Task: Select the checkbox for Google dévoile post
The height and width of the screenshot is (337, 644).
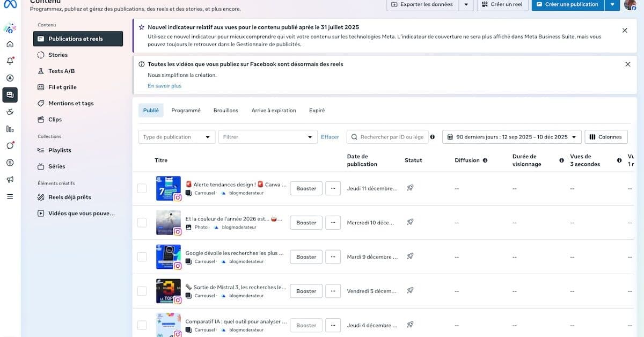Action: (142, 257)
